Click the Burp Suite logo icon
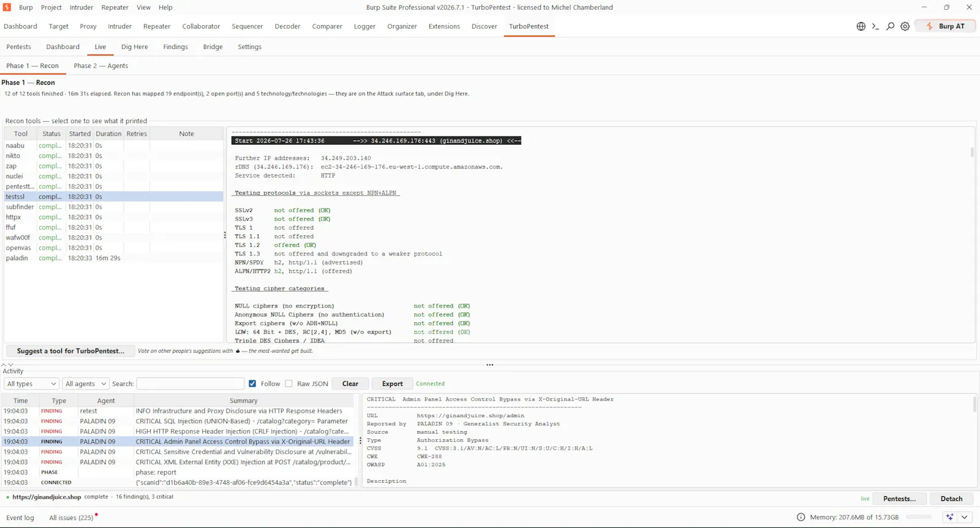The image size is (980, 528). pos(7,7)
